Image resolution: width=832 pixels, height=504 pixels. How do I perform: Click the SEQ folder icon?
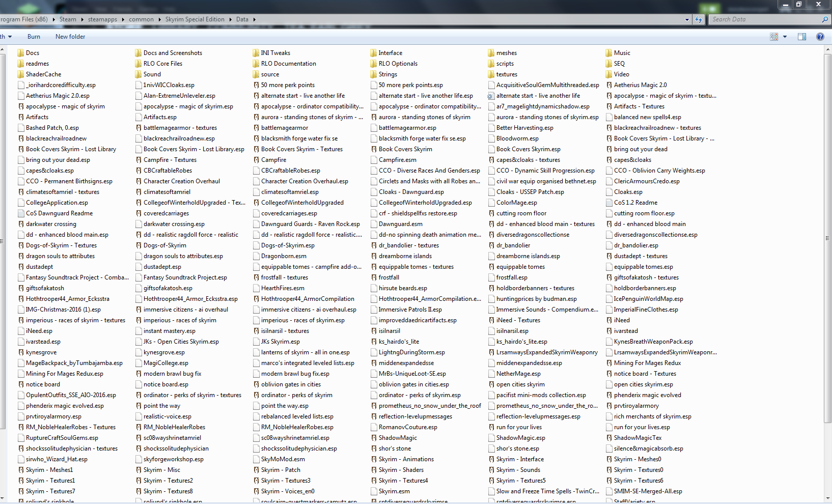click(x=609, y=64)
